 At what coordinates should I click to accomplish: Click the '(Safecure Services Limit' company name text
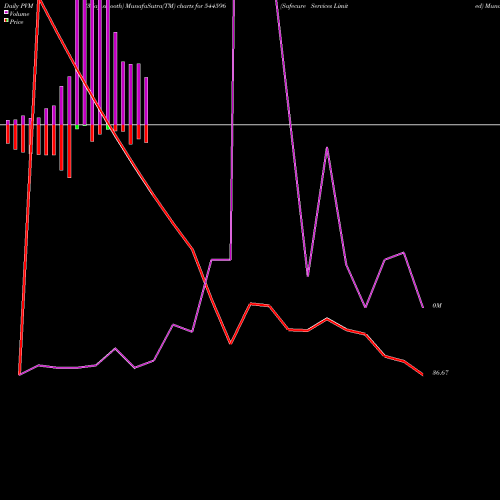(314, 6)
